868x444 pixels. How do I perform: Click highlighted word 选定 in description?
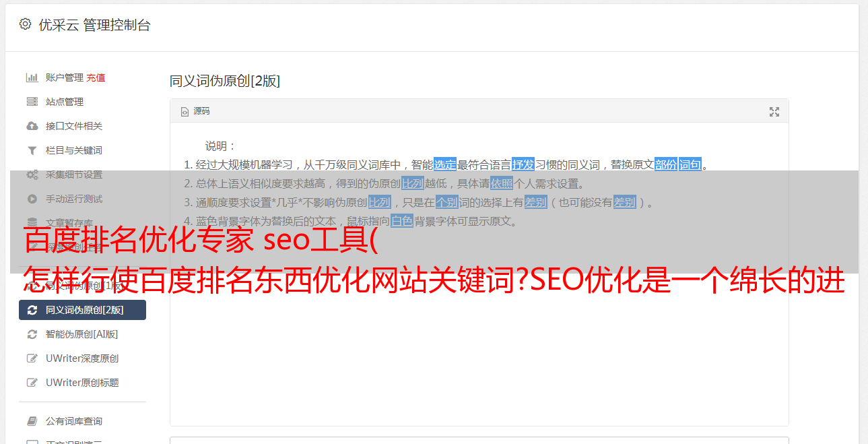(x=444, y=164)
